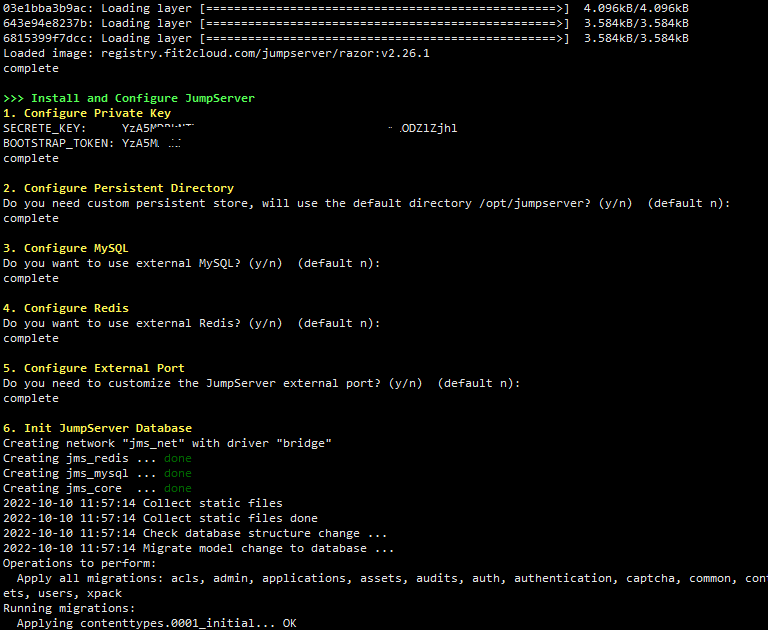Click 'complete' below the Loaded image line
The width and height of the screenshot is (768, 630).
coord(31,69)
